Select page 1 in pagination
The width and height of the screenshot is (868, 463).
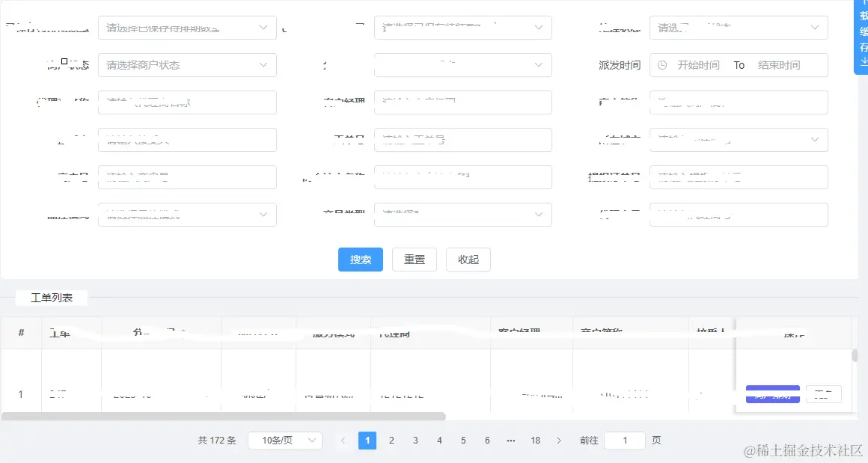(367, 441)
